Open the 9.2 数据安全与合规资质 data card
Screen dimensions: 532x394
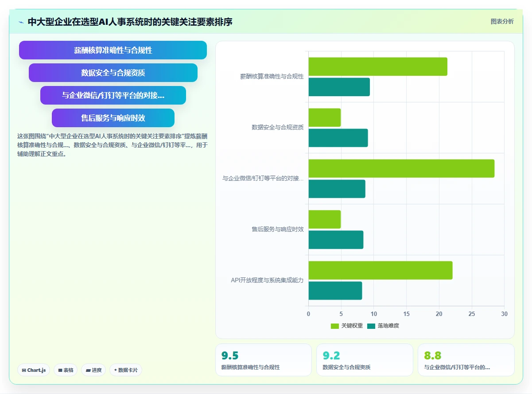pos(365,360)
